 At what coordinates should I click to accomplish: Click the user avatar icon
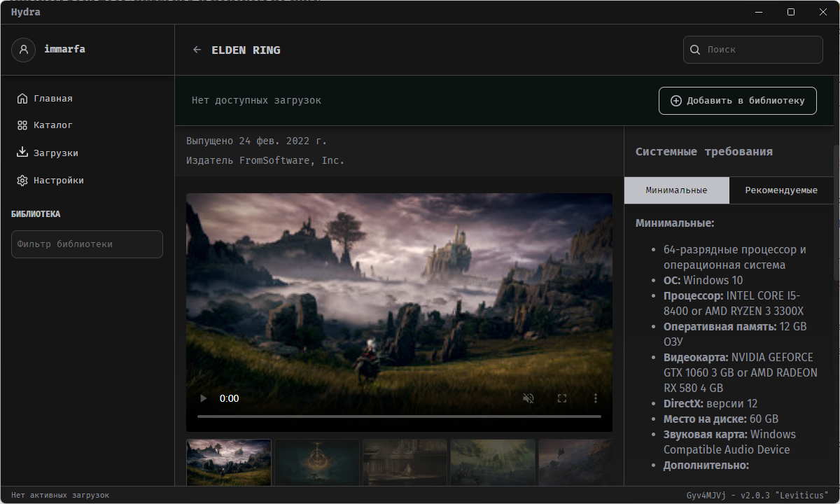(x=24, y=50)
